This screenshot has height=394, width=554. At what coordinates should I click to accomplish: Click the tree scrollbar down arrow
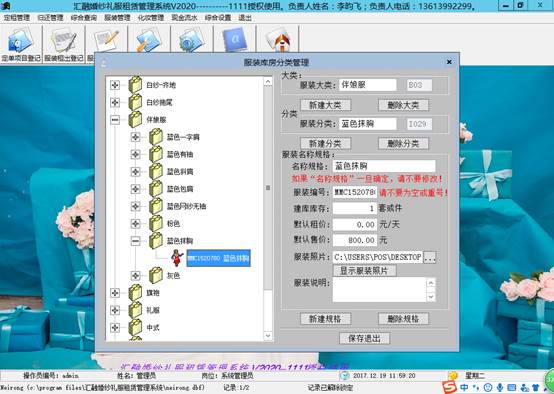click(x=268, y=335)
